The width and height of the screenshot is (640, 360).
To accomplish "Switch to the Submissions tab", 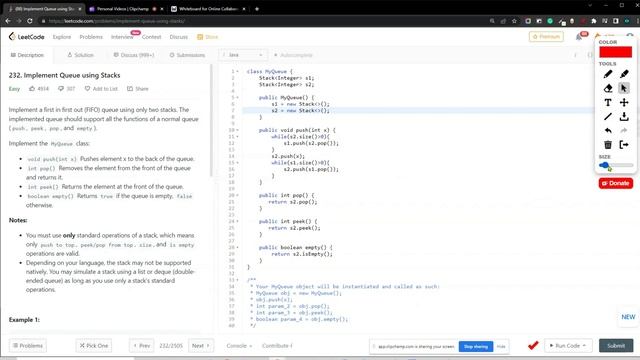I will [187, 55].
